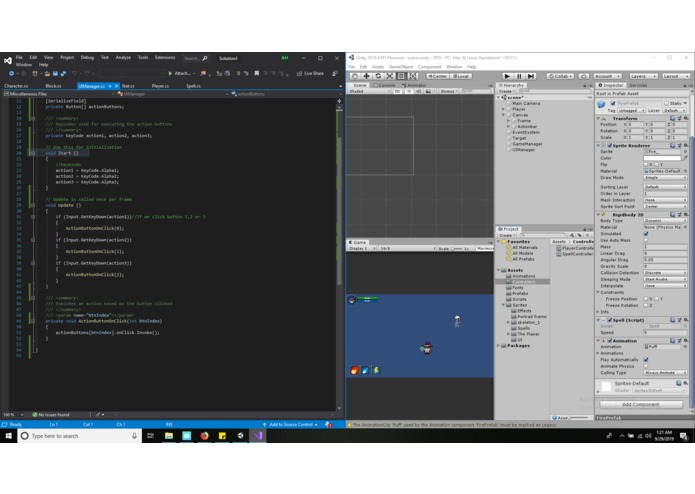Click the Unity icon on Windows taskbar
Viewport: 695px width, 494px height.
click(240, 436)
